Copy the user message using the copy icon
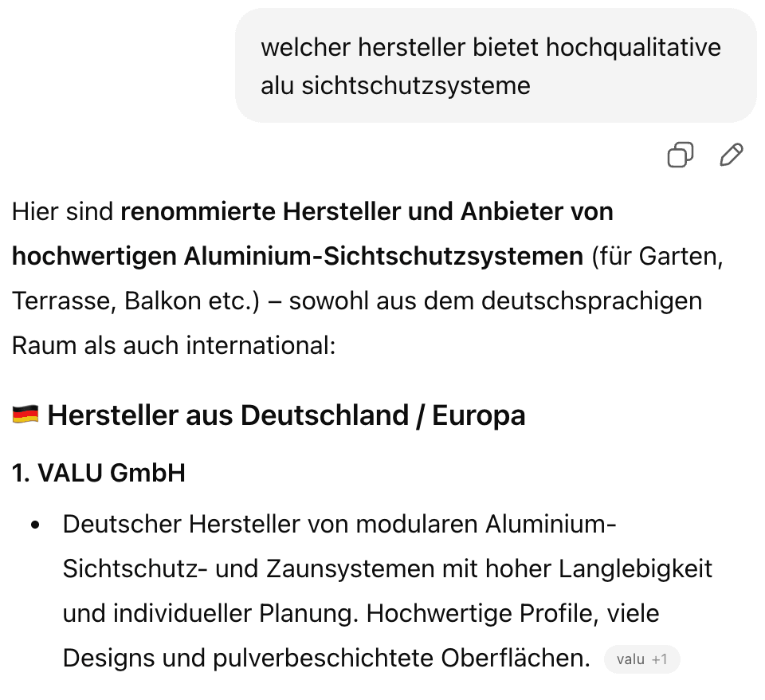The height and width of the screenshot is (700, 765). click(x=679, y=155)
